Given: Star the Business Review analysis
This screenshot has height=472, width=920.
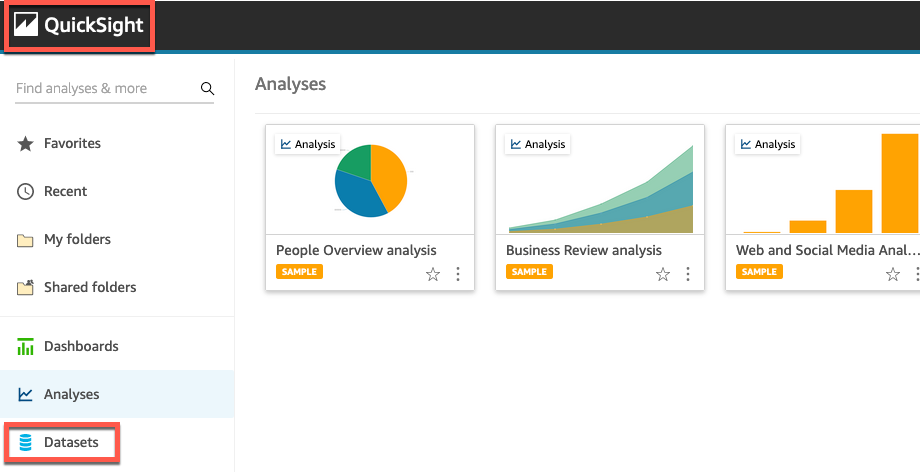Looking at the screenshot, I should (663, 274).
